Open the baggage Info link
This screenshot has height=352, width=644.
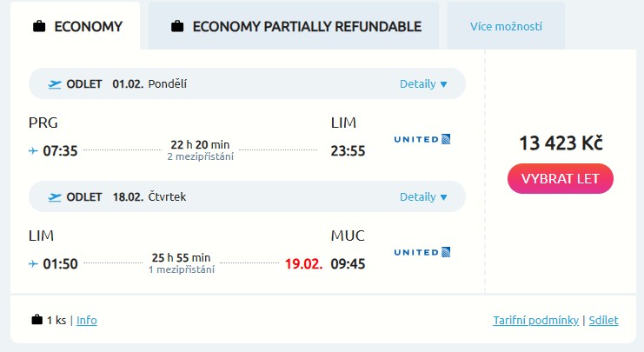(x=87, y=320)
